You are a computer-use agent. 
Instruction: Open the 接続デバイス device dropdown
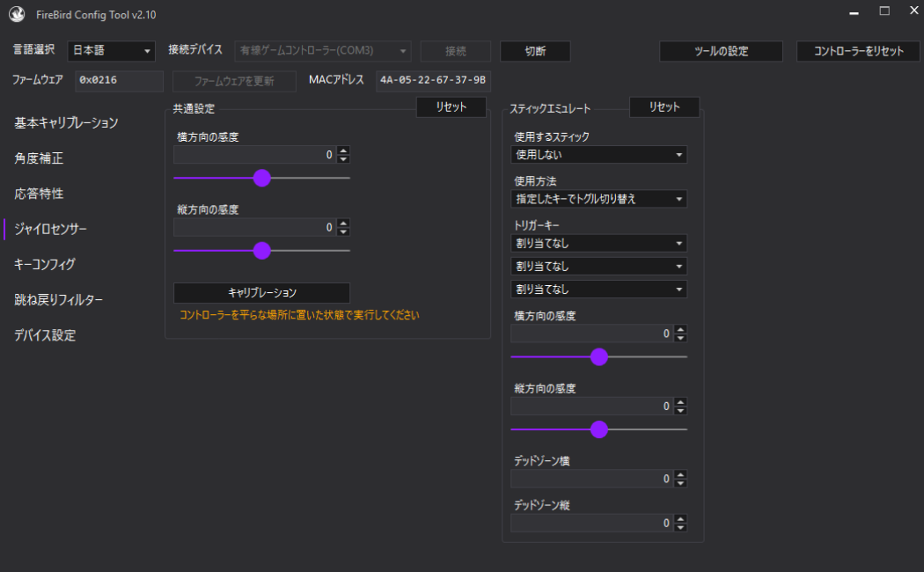coord(322,51)
